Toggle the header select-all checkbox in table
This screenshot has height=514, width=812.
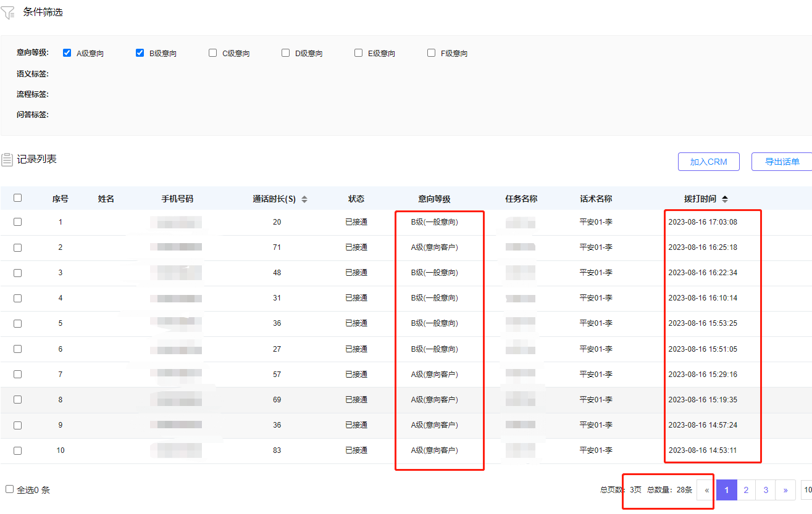point(18,198)
